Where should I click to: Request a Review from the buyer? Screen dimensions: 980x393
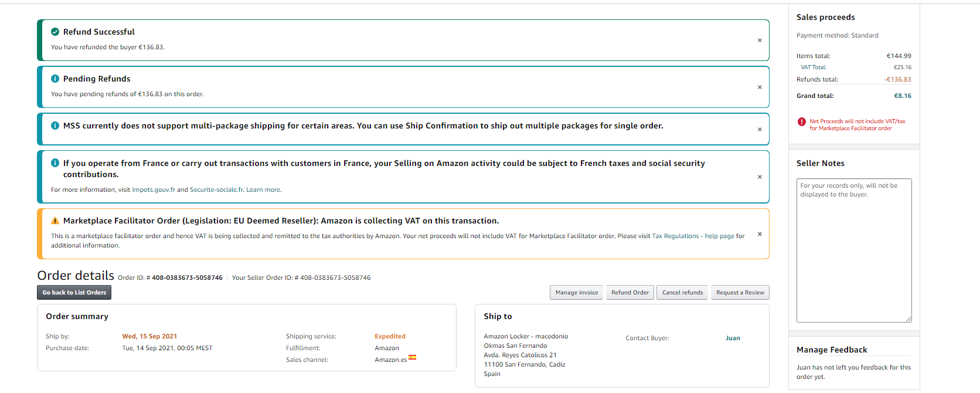click(740, 293)
